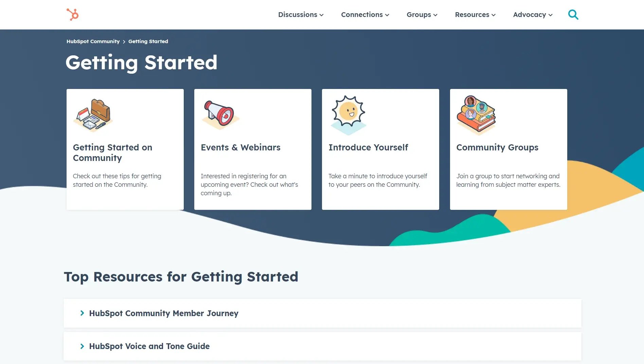The width and height of the screenshot is (644, 364).
Task: Open the Groups dropdown menu
Action: (422, 15)
